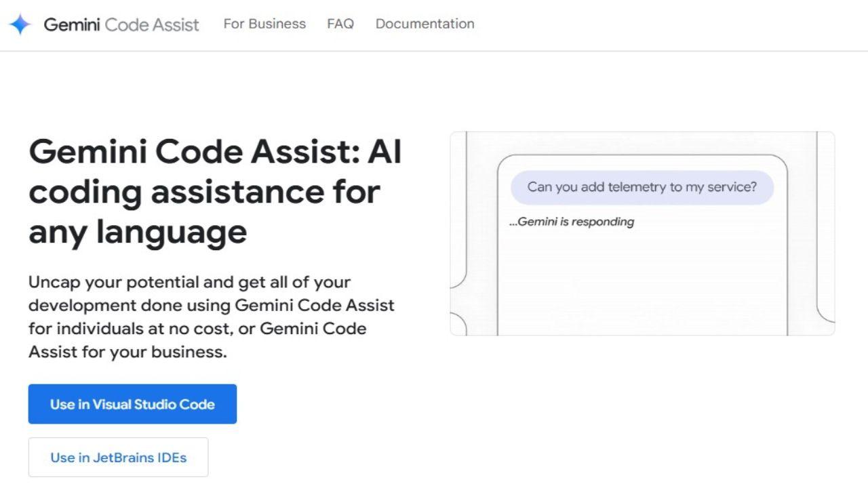868x488 pixels.
Task: Click the Gemini is responding message
Action: pyautogui.click(x=573, y=222)
